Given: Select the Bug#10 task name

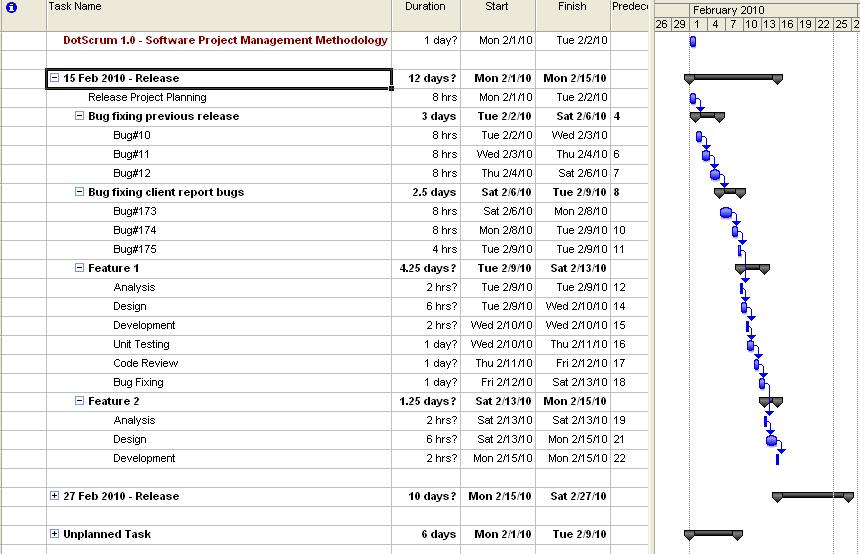Looking at the screenshot, I should (132, 135).
